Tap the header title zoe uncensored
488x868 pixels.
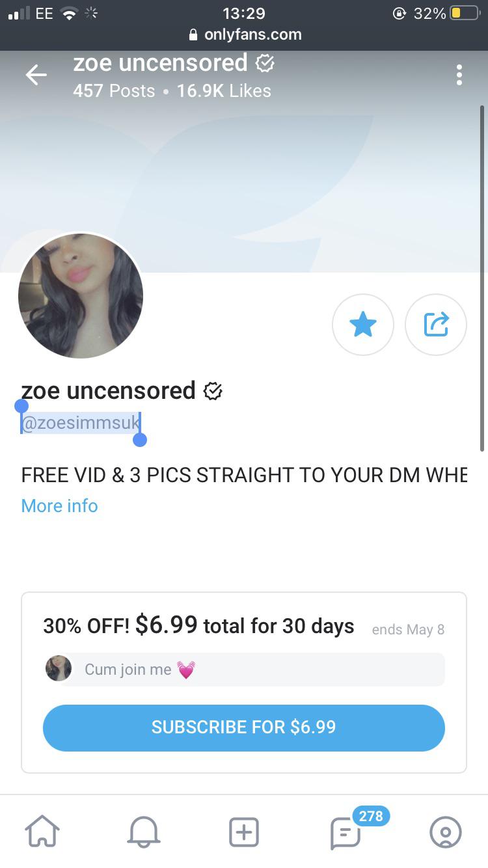coord(160,63)
